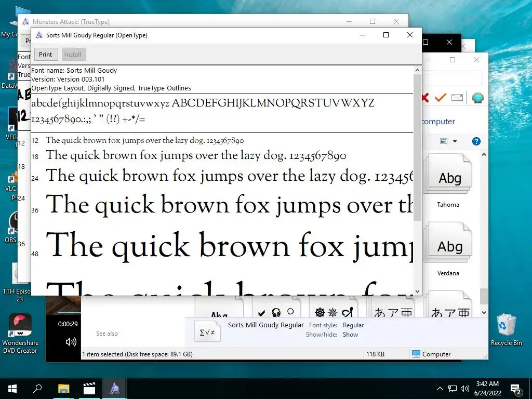The height and width of the screenshot is (399, 532).
Task: Click the blue help question mark icon
Action: click(476, 141)
